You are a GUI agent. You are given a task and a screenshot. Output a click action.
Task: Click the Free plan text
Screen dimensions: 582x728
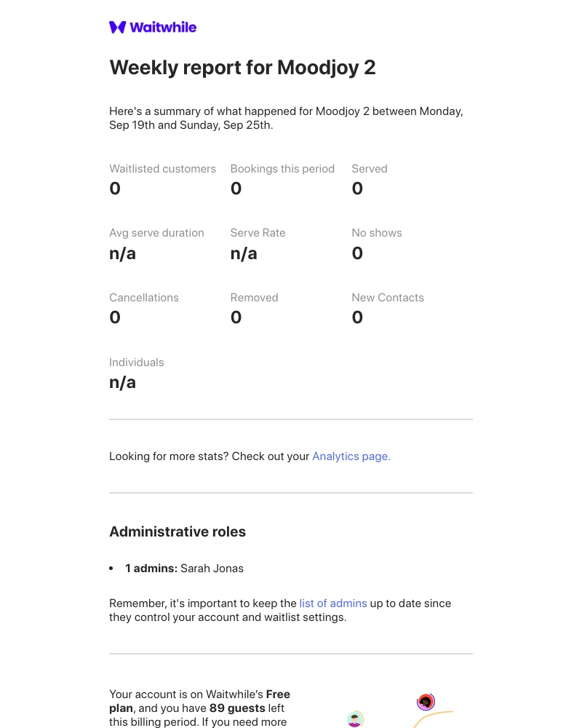tap(121, 708)
